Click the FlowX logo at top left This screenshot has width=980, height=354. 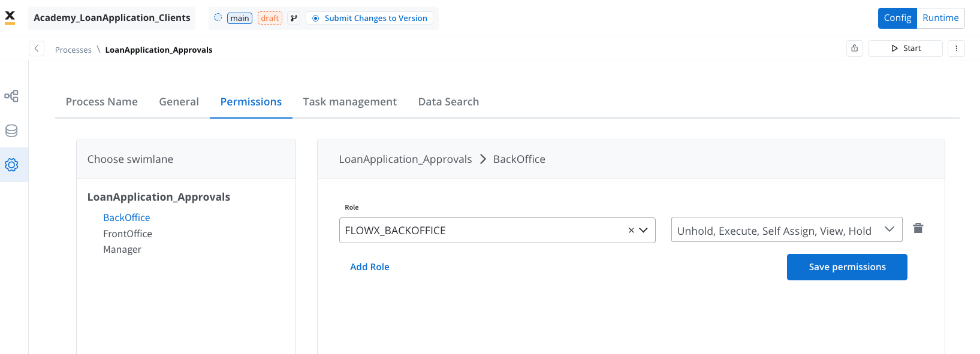click(x=10, y=17)
